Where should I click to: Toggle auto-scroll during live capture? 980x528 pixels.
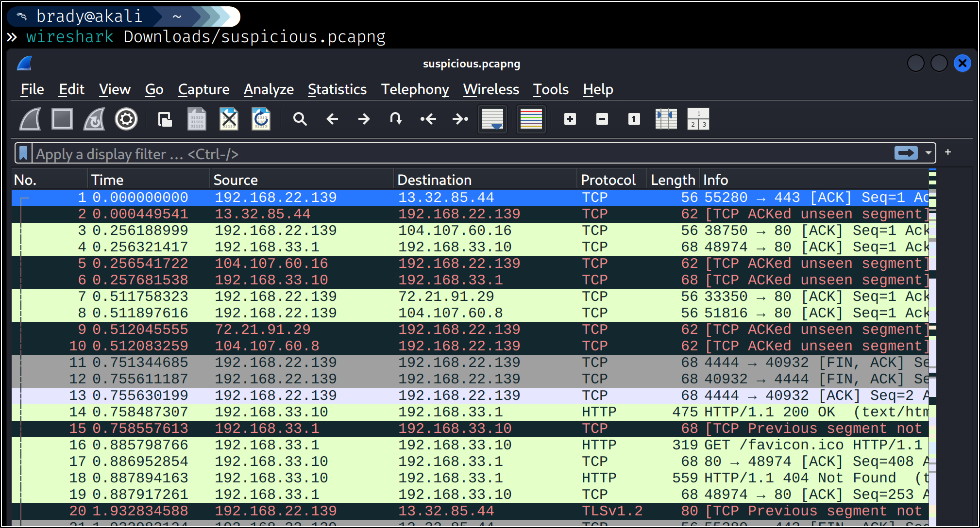click(492, 119)
